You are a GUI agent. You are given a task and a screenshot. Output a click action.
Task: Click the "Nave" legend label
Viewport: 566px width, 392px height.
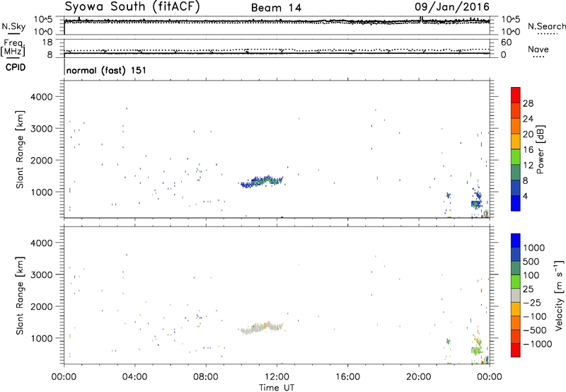(538, 49)
